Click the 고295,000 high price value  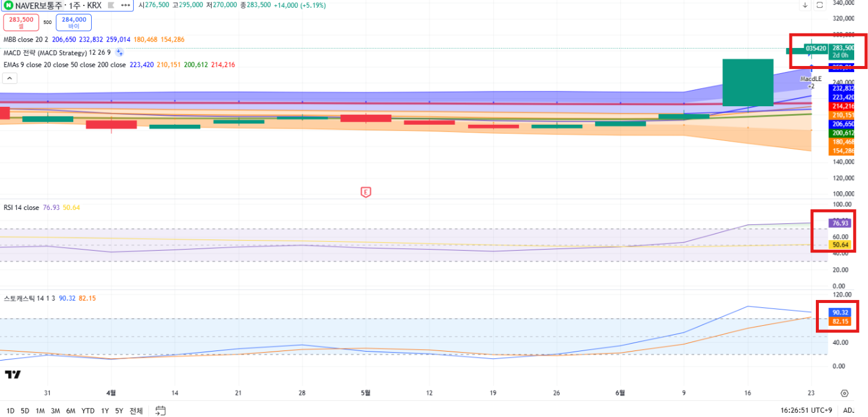coord(188,5)
